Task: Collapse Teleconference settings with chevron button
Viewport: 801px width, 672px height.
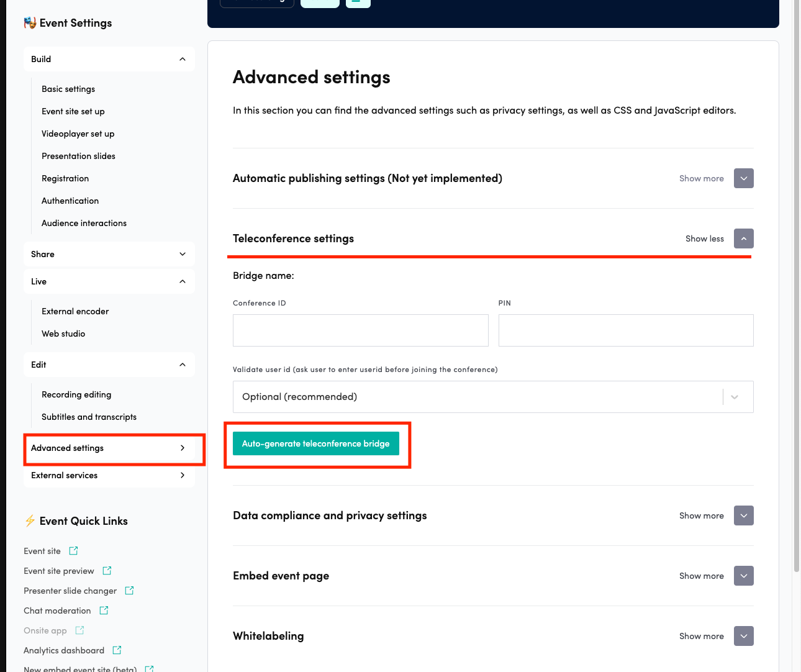Action: pyautogui.click(x=743, y=238)
